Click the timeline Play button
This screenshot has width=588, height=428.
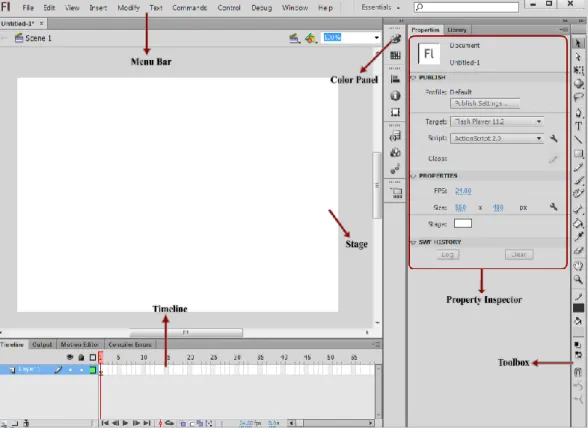tap(125, 423)
